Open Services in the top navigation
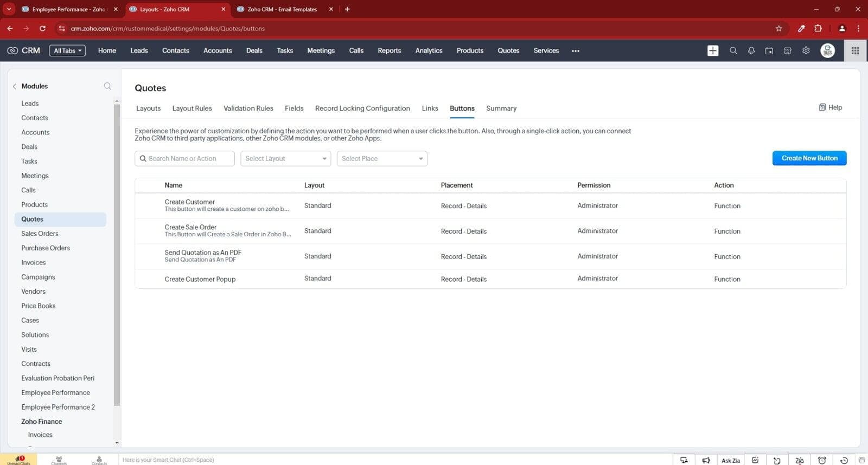Screen dimensions: 868x465 (546, 50)
